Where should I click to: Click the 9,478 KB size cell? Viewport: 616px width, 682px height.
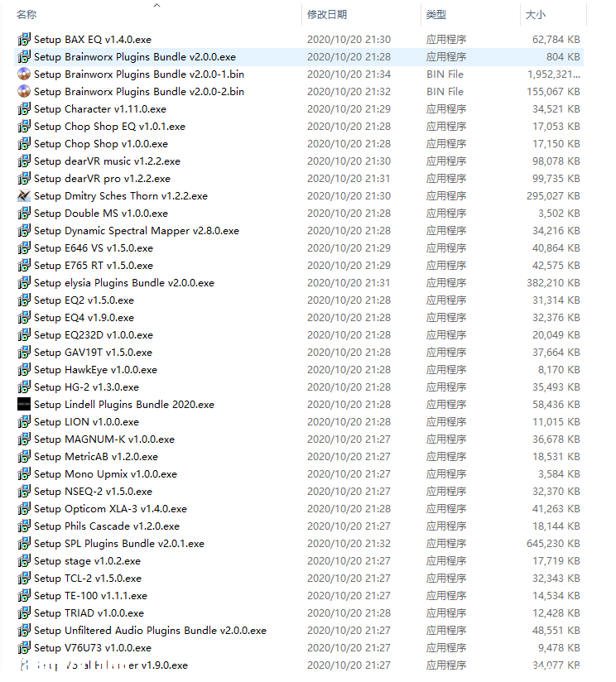559,648
